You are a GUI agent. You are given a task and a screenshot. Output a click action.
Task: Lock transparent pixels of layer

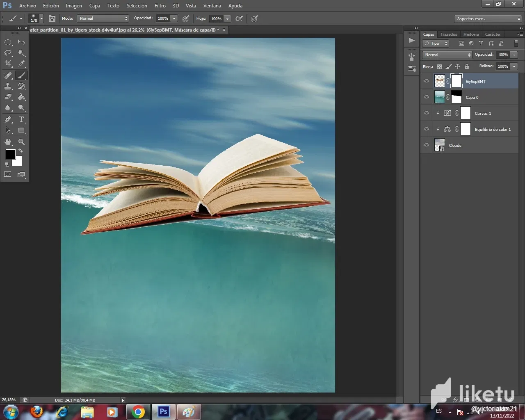pos(439,66)
